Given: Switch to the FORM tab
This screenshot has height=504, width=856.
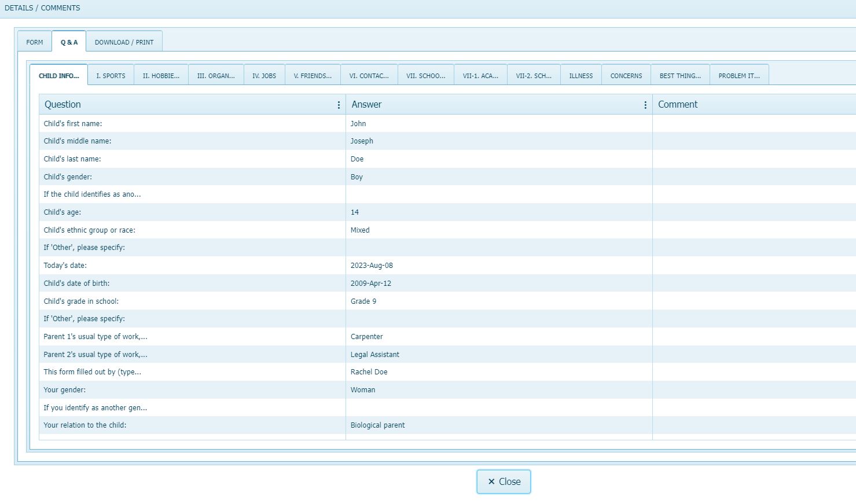Looking at the screenshot, I should [x=35, y=42].
